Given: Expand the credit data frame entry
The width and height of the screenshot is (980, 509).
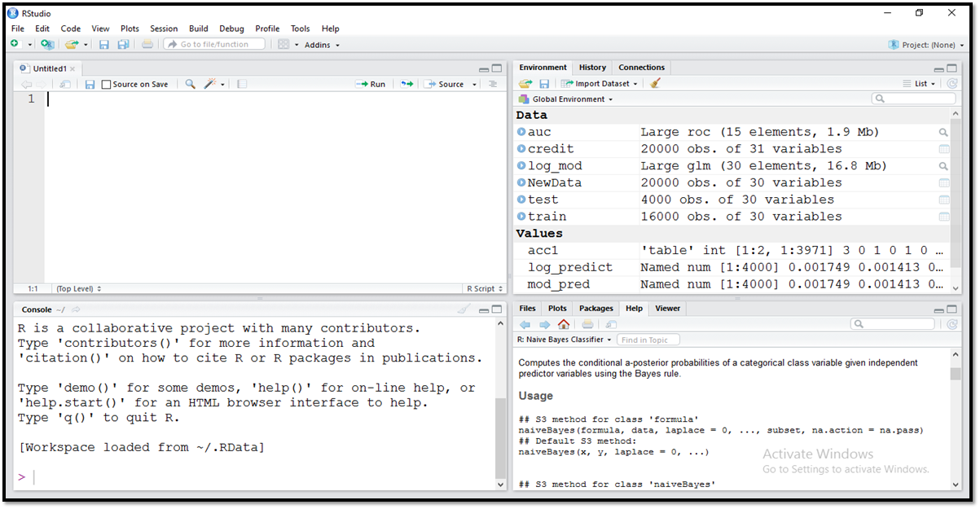Looking at the screenshot, I should pyautogui.click(x=520, y=148).
